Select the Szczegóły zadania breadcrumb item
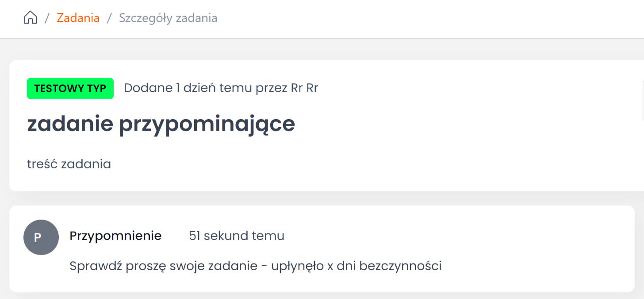 click(x=168, y=18)
